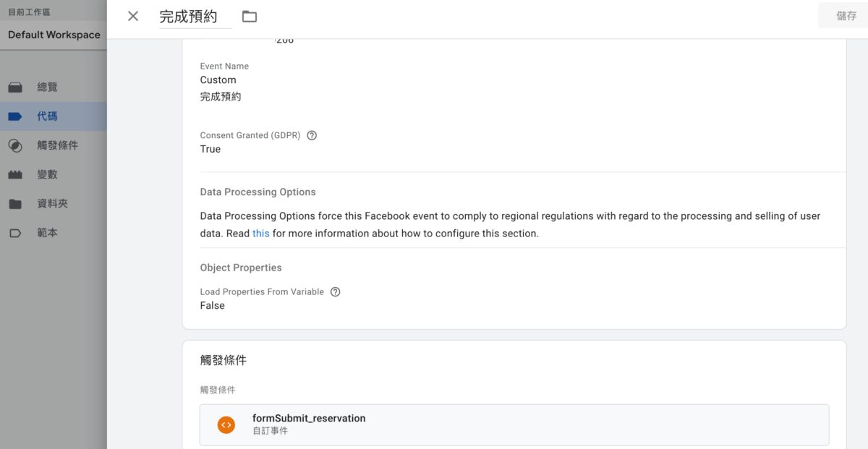Click the orange custom event trigger icon
The height and width of the screenshot is (449, 868).
226,424
